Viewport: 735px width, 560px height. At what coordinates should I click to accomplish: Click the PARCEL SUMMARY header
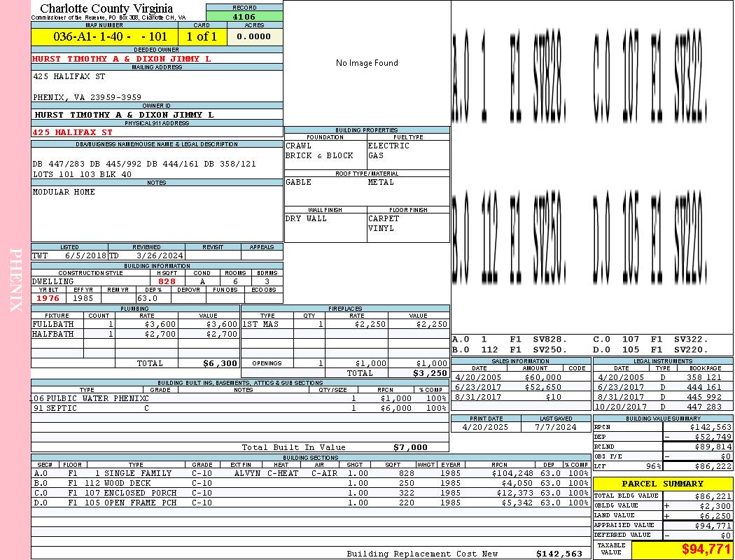tap(662, 484)
